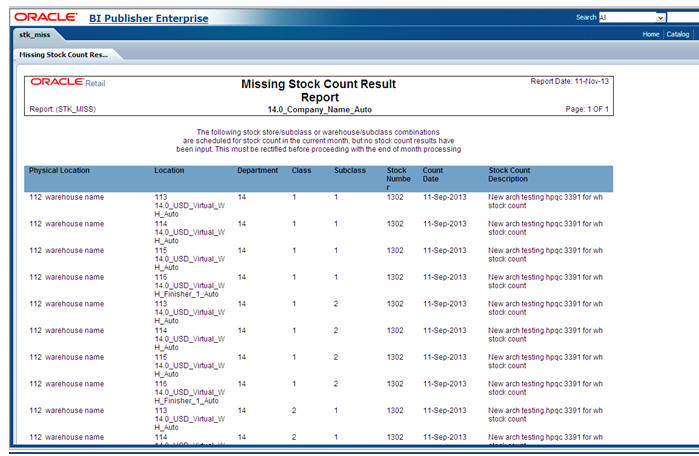This screenshot has width=699, height=456.
Task: Click the report description paragraph
Action: pos(318,141)
